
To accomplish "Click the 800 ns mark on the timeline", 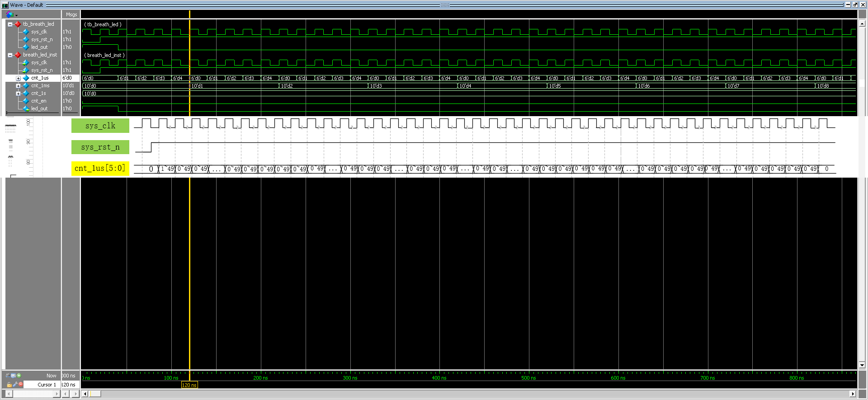I will (797, 378).
